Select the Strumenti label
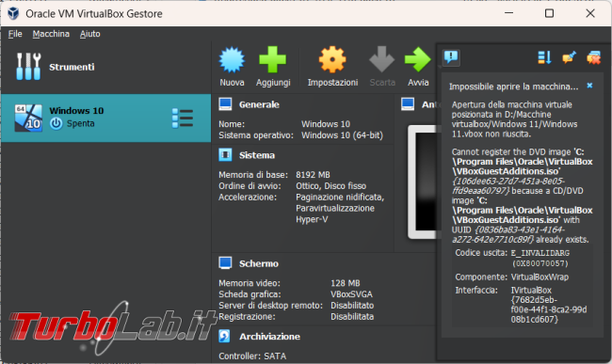This screenshot has height=364, width=612. pyautogui.click(x=72, y=67)
